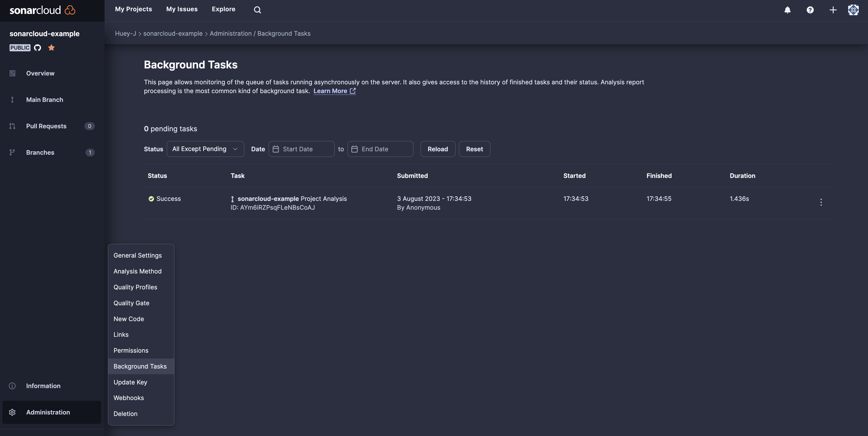Expand the End Date picker field

click(381, 149)
